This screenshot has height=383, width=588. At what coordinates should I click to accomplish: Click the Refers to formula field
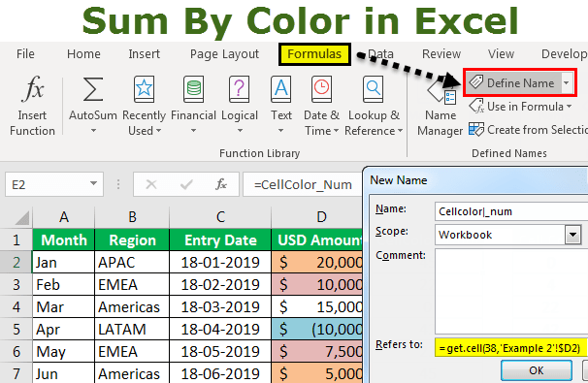pyautogui.click(x=511, y=347)
